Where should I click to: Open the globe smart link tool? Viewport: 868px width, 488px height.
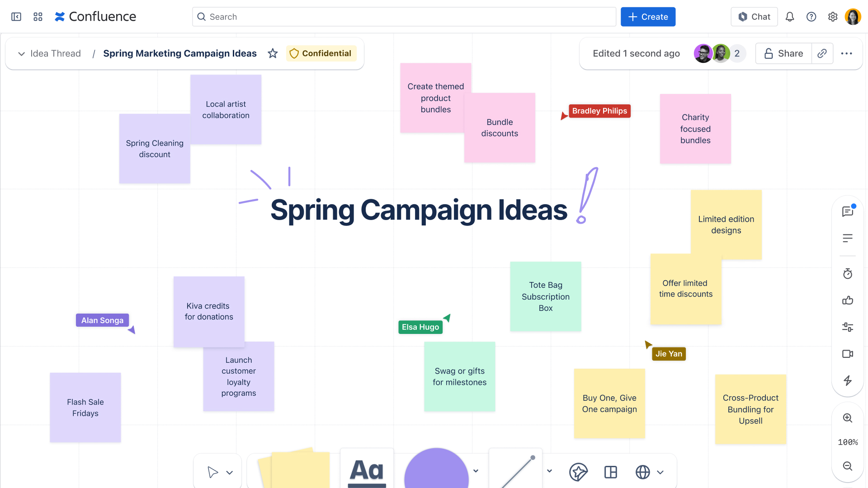coord(643,472)
